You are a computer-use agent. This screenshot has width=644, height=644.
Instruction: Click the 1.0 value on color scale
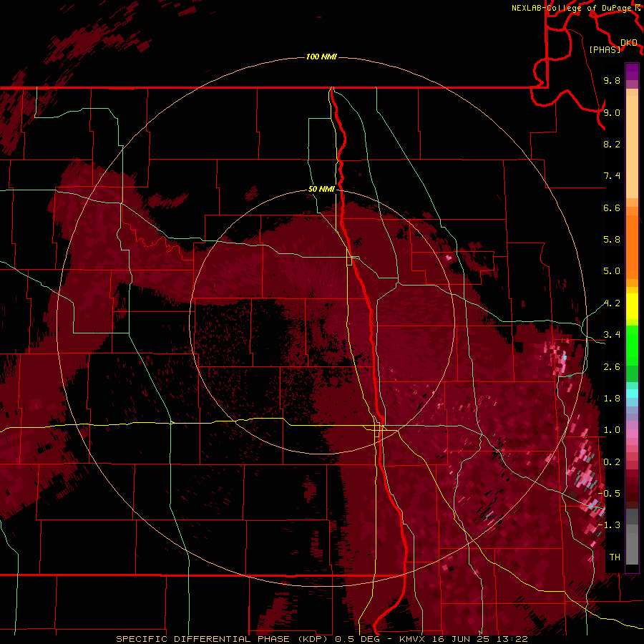click(612, 430)
